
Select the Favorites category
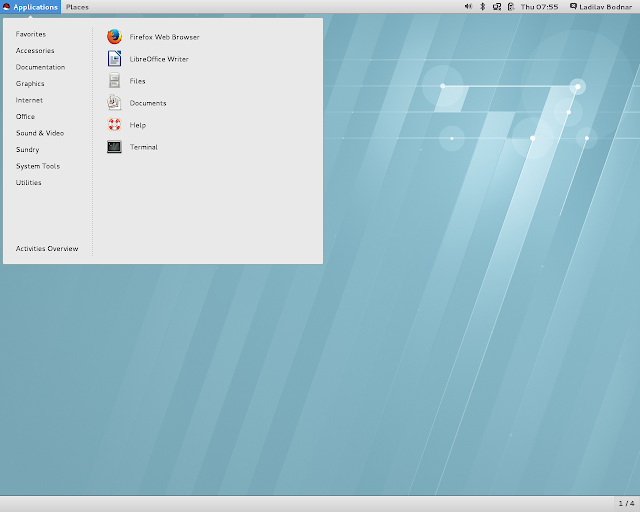tap(31, 34)
